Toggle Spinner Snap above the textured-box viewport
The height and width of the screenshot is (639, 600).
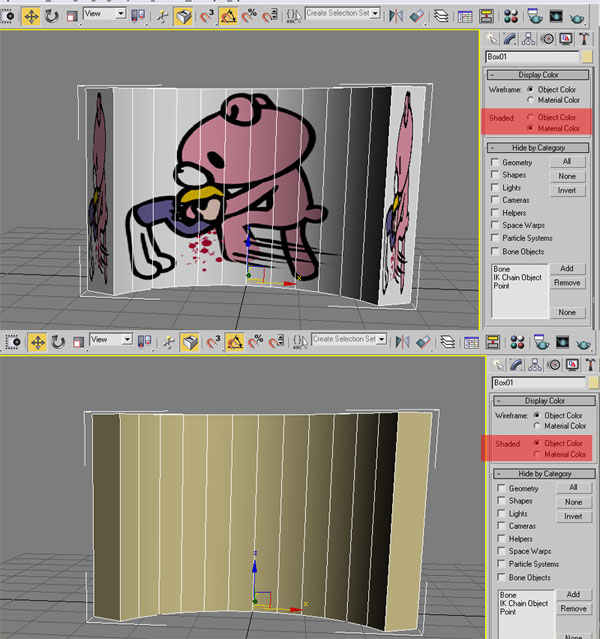[x=269, y=16]
